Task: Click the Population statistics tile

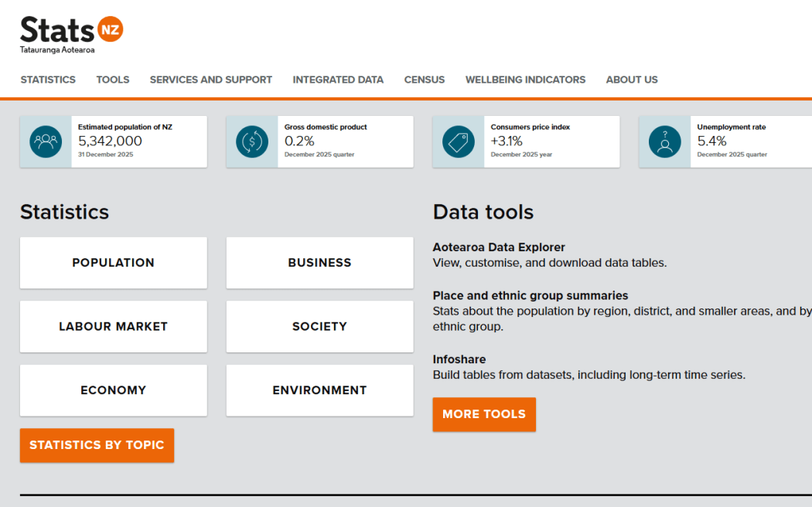Action: (114, 263)
